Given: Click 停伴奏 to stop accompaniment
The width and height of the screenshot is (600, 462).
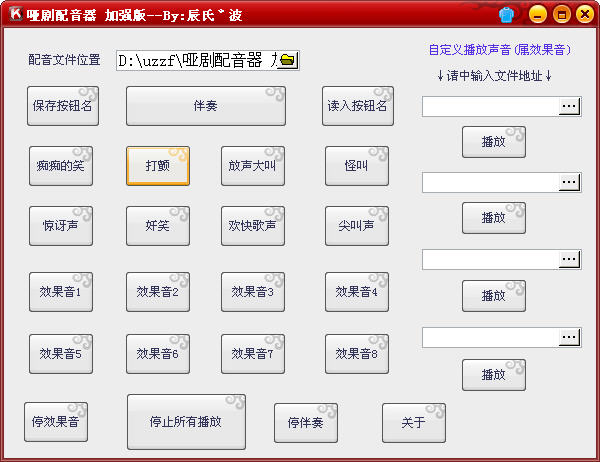Looking at the screenshot, I should pyautogui.click(x=306, y=423).
